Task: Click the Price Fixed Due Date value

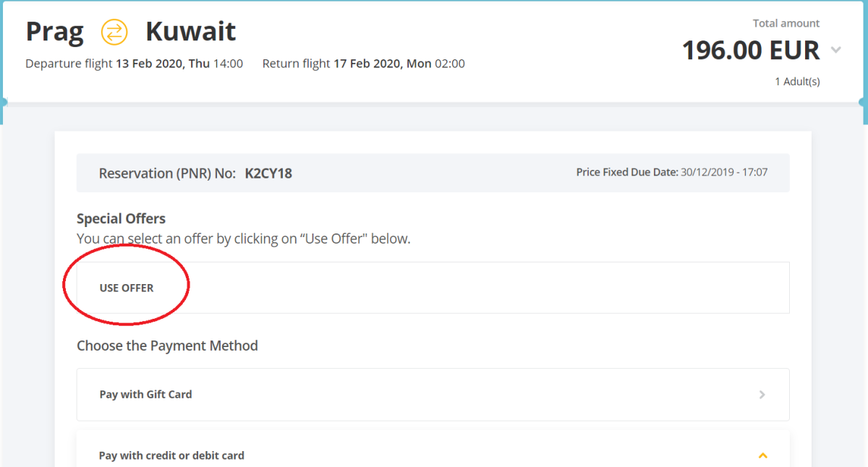Action: tap(723, 173)
